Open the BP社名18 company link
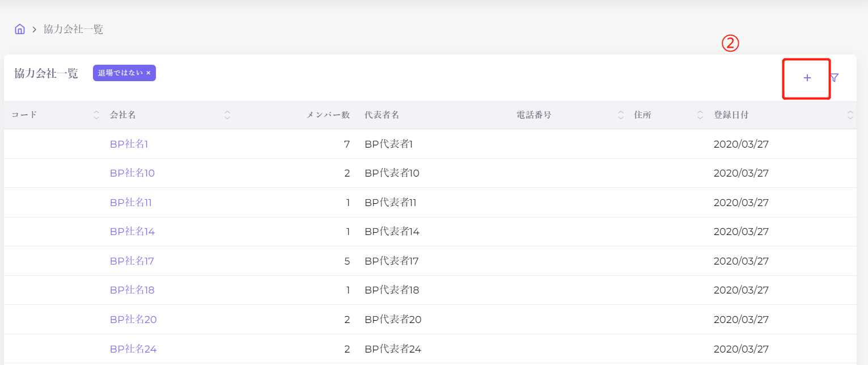868x365 pixels. click(x=132, y=290)
